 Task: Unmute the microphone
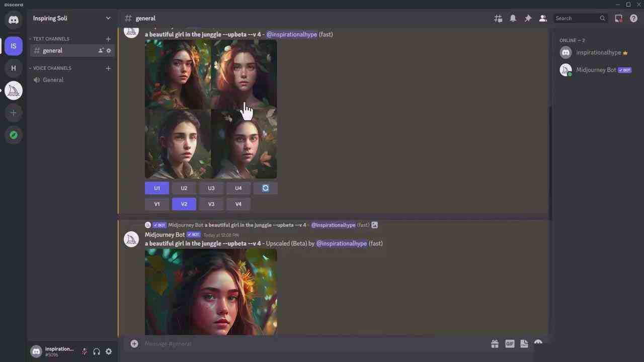click(x=85, y=351)
